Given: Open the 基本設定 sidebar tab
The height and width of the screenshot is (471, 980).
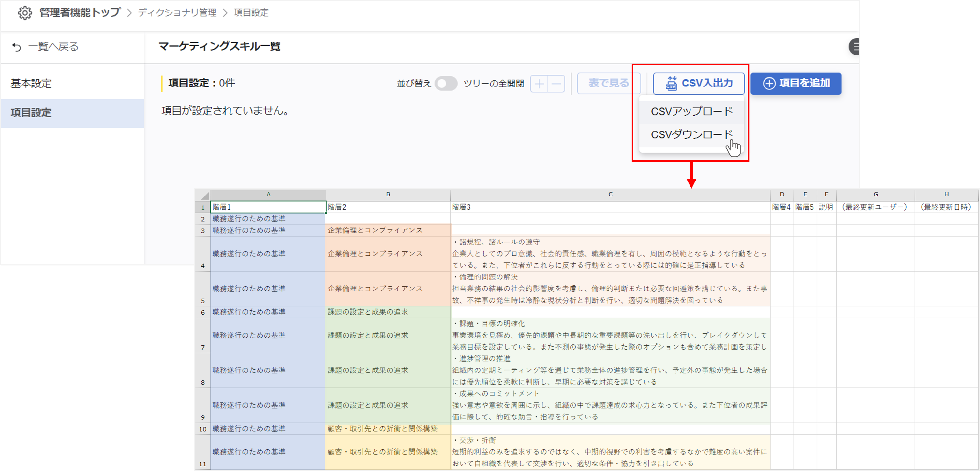Looking at the screenshot, I should pos(31,83).
